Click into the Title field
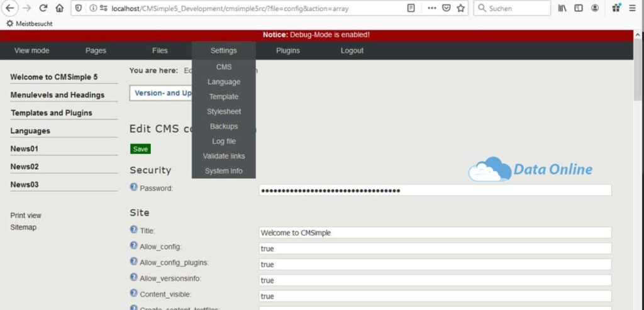The width and height of the screenshot is (644, 310). [x=435, y=233]
